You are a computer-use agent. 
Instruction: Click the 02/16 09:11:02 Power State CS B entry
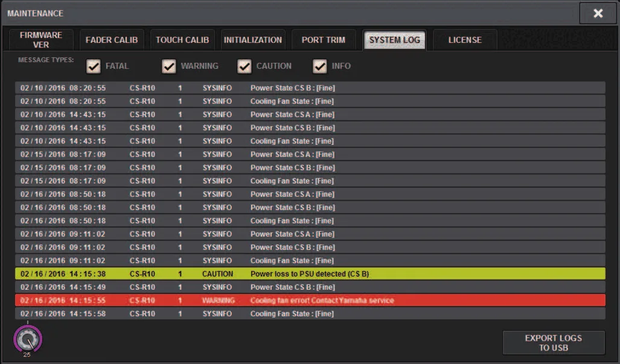point(310,247)
